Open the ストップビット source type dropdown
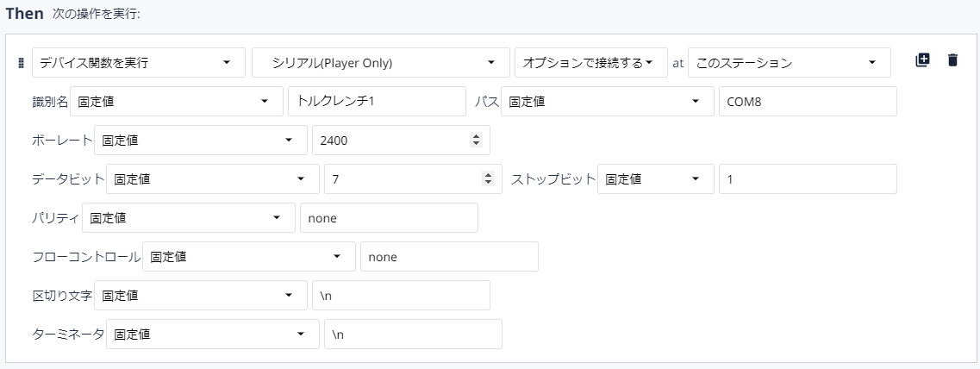 pyautogui.click(x=656, y=178)
